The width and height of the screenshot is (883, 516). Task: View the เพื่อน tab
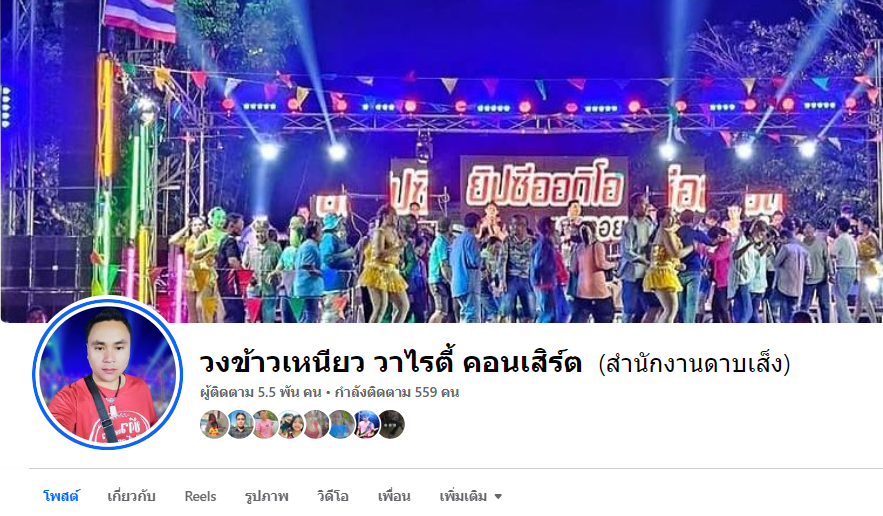(x=394, y=496)
